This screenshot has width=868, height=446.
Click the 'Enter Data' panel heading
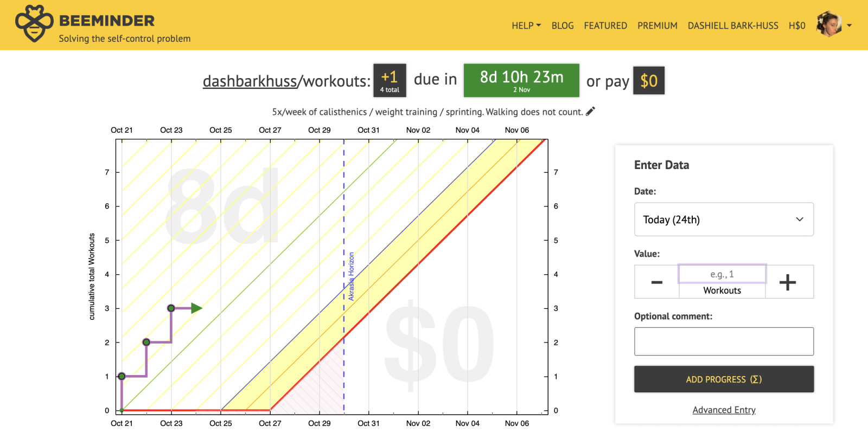coord(662,165)
